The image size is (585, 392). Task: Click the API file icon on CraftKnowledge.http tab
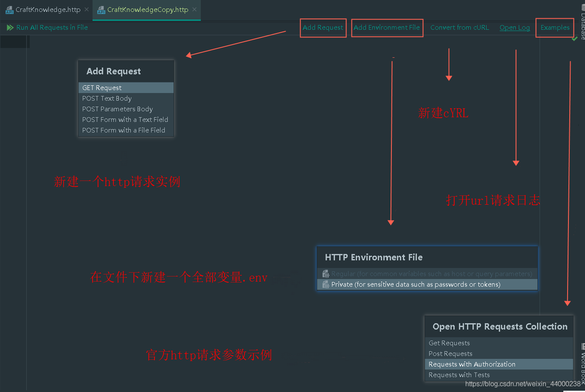point(9,9)
